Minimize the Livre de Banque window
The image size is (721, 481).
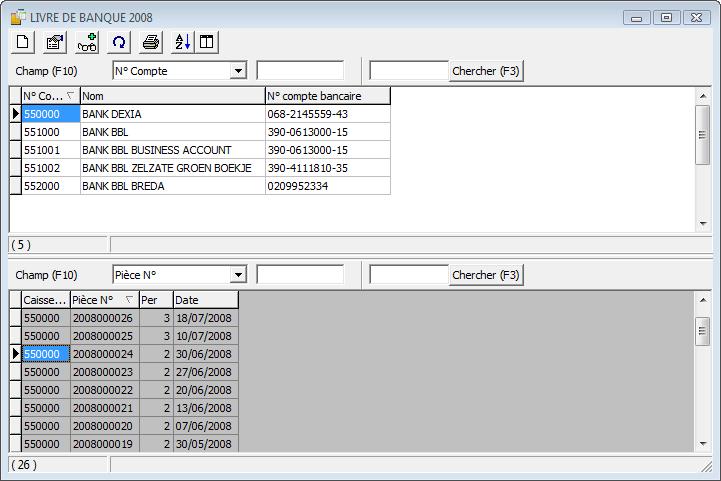click(x=636, y=17)
